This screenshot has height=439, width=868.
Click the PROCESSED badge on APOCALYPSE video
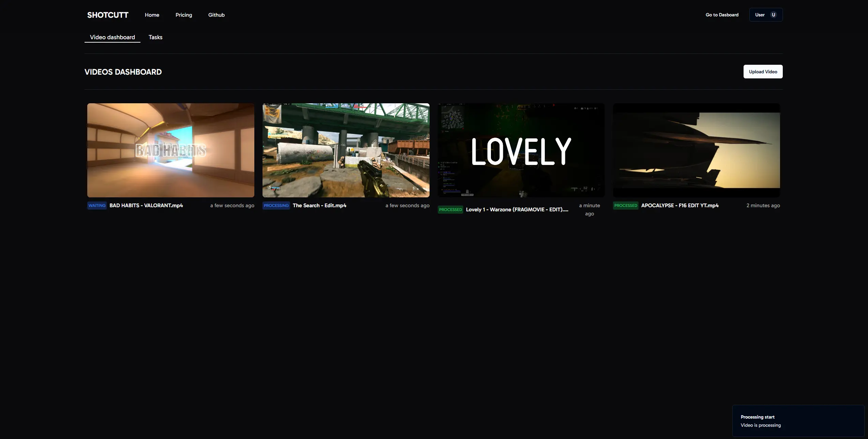[x=626, y=205]
